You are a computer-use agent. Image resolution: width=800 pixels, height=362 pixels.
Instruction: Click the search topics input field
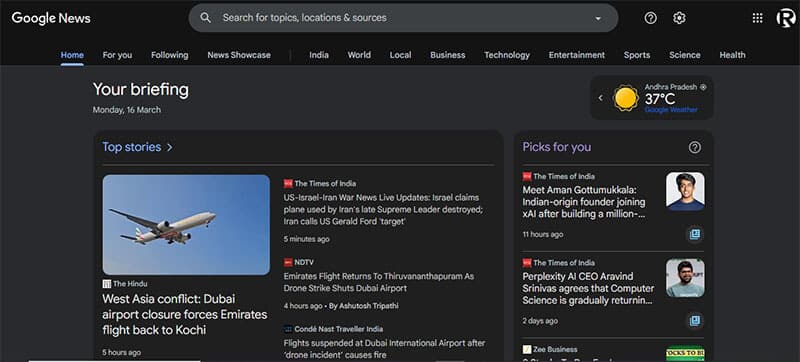pos(403,18)
